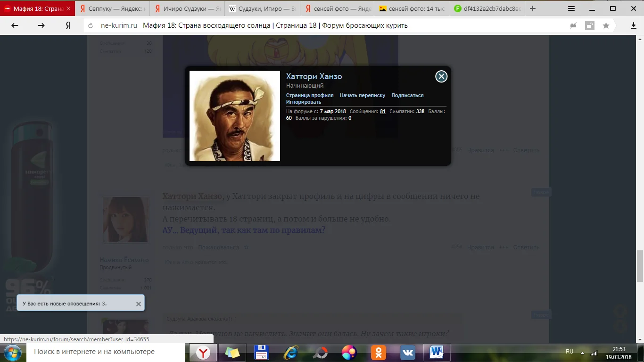Close the Мафия 18 tab
Viewport: 644px width, 362px height.
(x=68, y=8)
